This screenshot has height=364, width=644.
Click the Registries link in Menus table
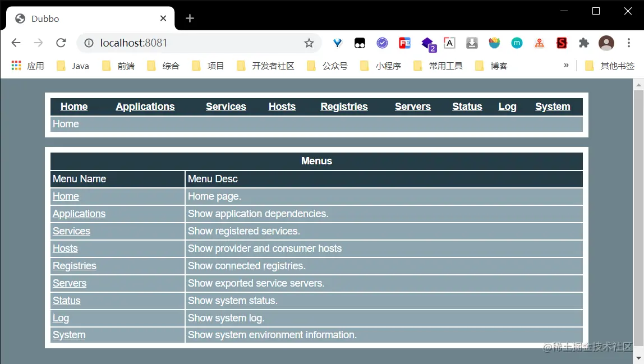point(75,266)
